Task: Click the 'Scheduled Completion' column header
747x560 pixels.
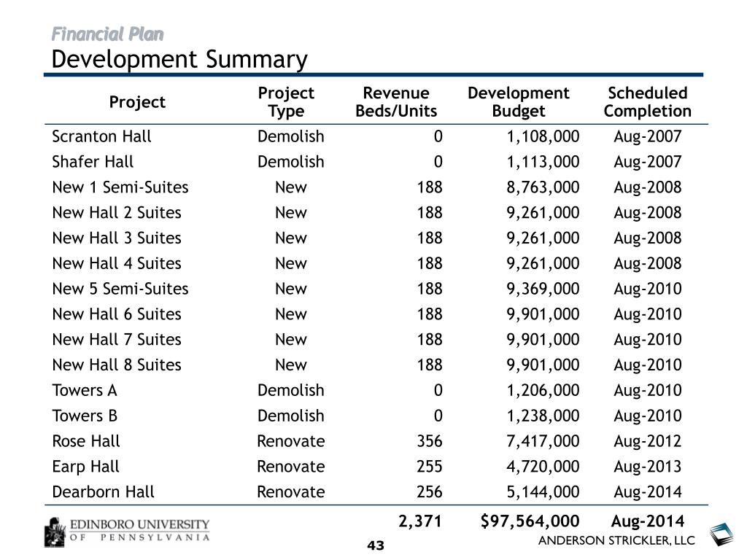Action: coord(648,102)
